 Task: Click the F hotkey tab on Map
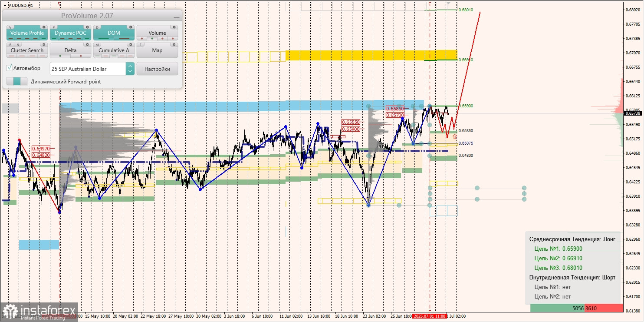pos(141,45)
